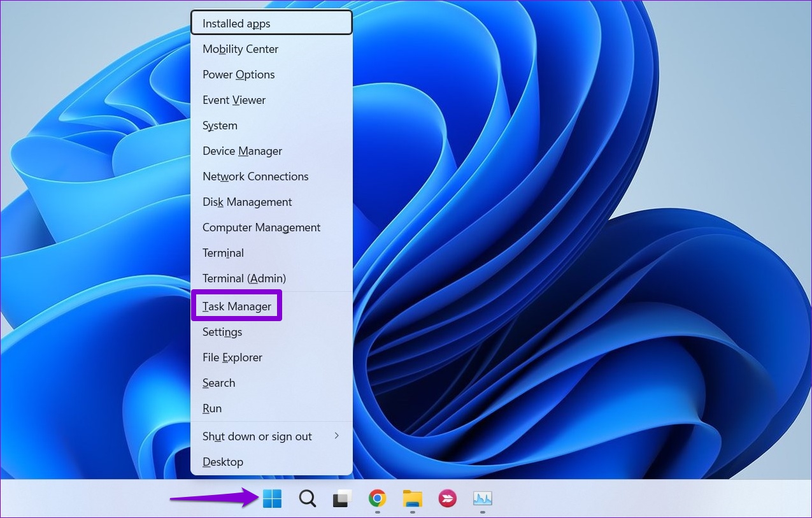Open File Explorer from the taskbar
Image resolution: width=812 pixels, height=518 pixels.
412,499
